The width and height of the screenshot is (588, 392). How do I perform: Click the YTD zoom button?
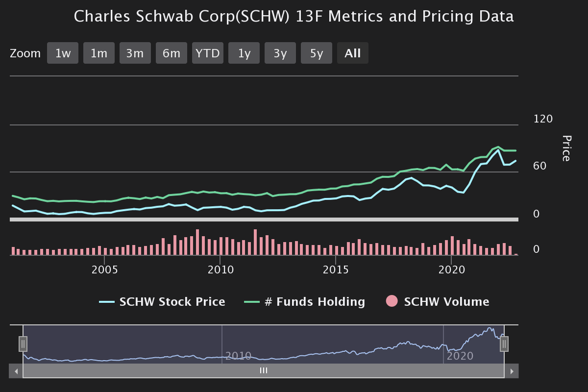pyautogui.click(x=208, y=53)
